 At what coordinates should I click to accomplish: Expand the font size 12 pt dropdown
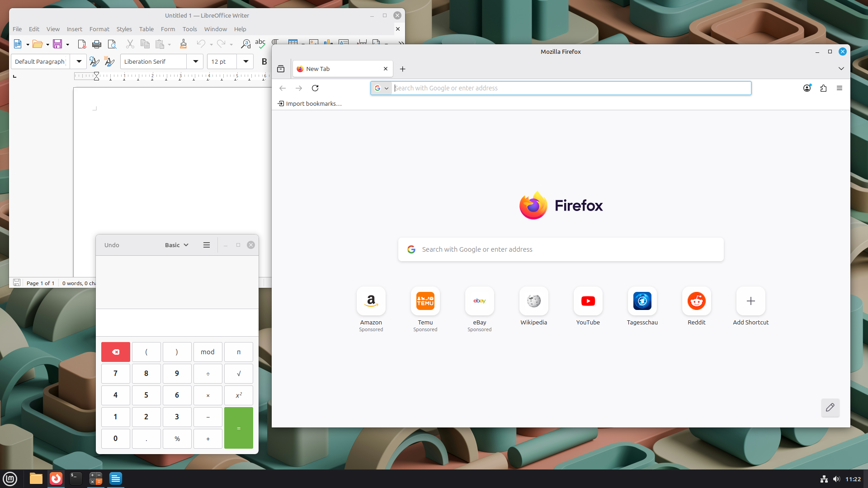click(245, 61)
